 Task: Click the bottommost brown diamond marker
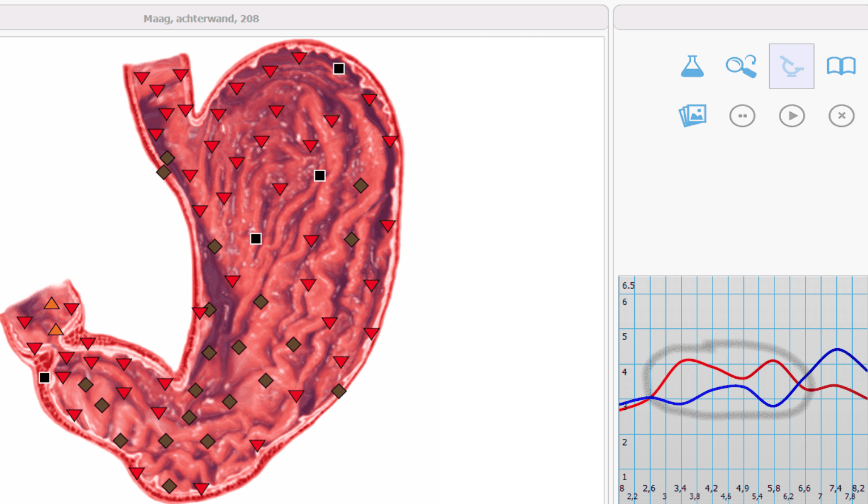pyautogui.click(x=169, y=486)
